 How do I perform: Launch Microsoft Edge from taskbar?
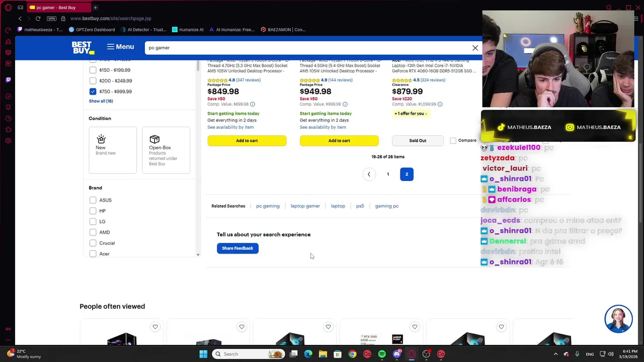(308, 354)
